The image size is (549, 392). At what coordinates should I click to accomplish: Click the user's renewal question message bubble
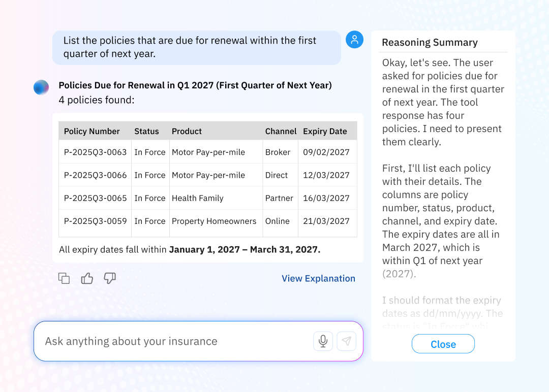pos(196,47)
